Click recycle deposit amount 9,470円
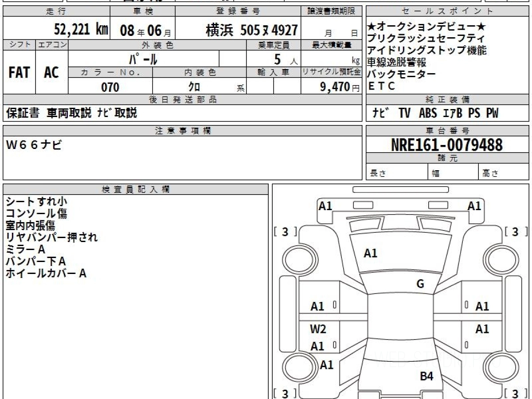Screen dimensions: 532x399 click(340, 87)
